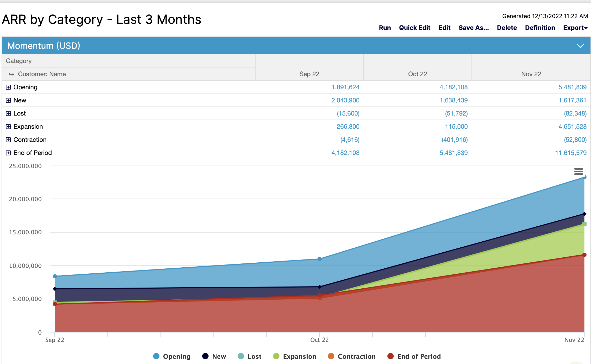The image size is (591, 364).
Task: Expand the Opening category row
Action: (8, 87)
